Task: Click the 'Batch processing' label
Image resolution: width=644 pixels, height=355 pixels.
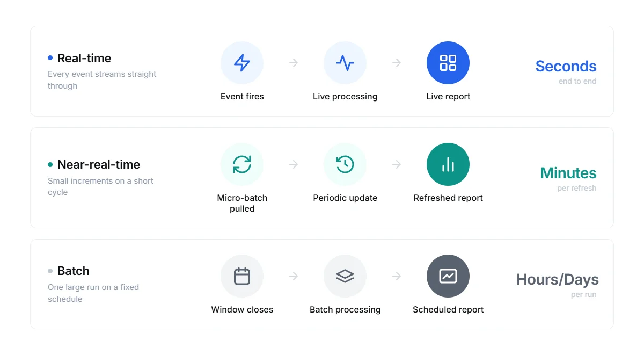Action: point(345,310)
